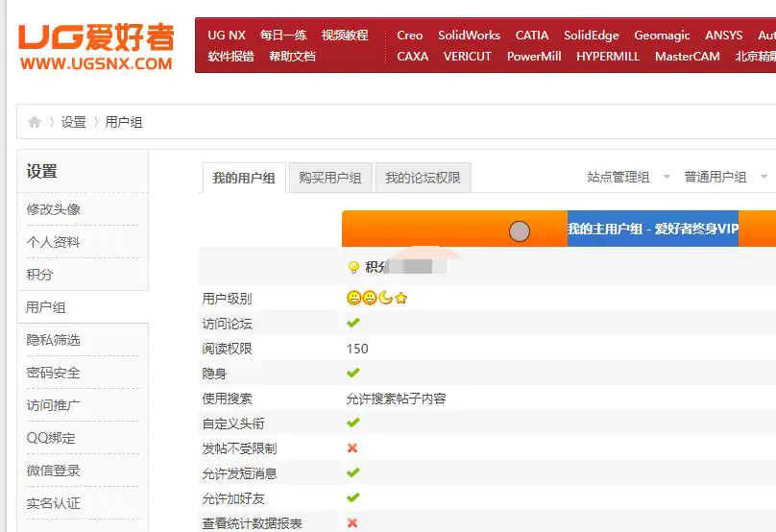Screen dimensions: 776x532
Task: Open 密码安全 in settings sidebar
Action: point(54,373)
